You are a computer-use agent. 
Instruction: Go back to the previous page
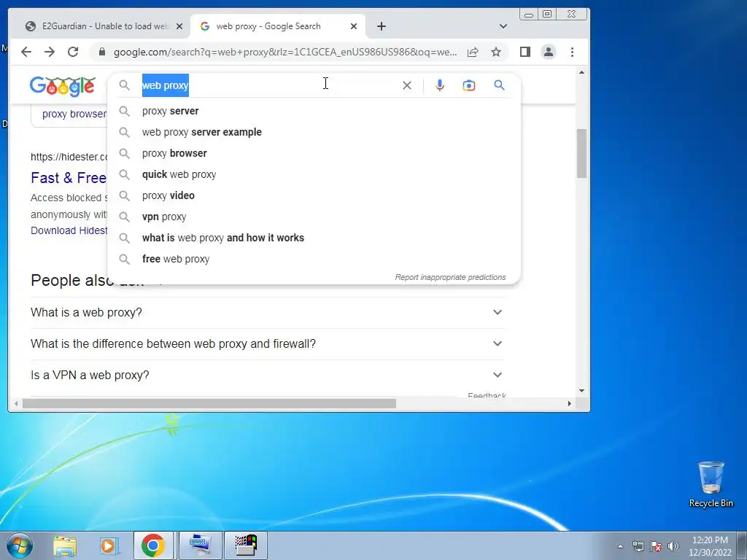tap(26, 52)
